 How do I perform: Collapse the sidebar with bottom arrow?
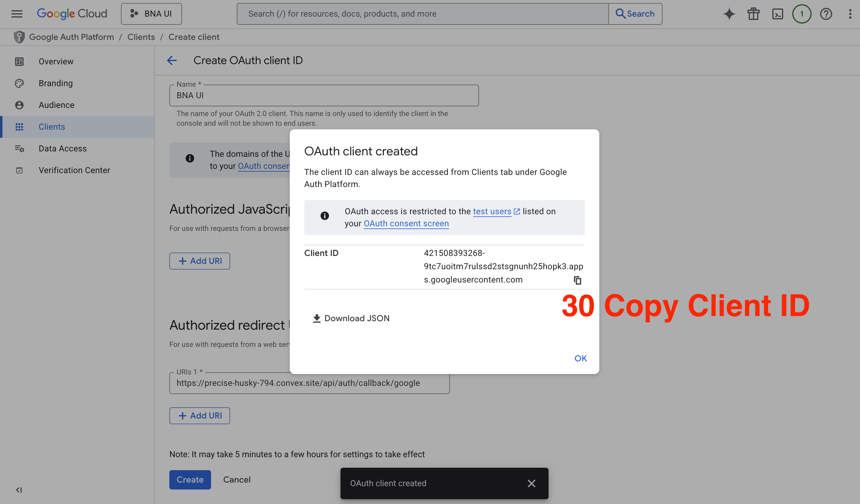[x=19, y=490]
